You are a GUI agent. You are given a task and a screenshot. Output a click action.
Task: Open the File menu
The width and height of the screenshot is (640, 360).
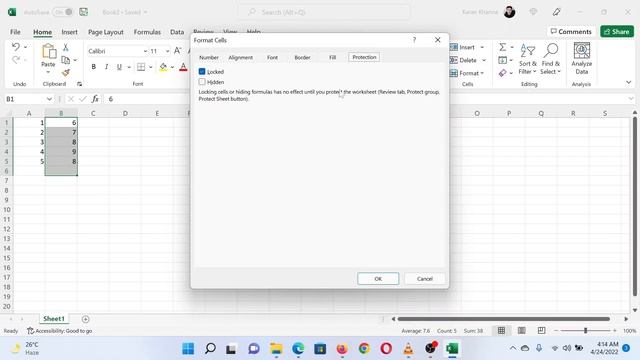[15, 32]
